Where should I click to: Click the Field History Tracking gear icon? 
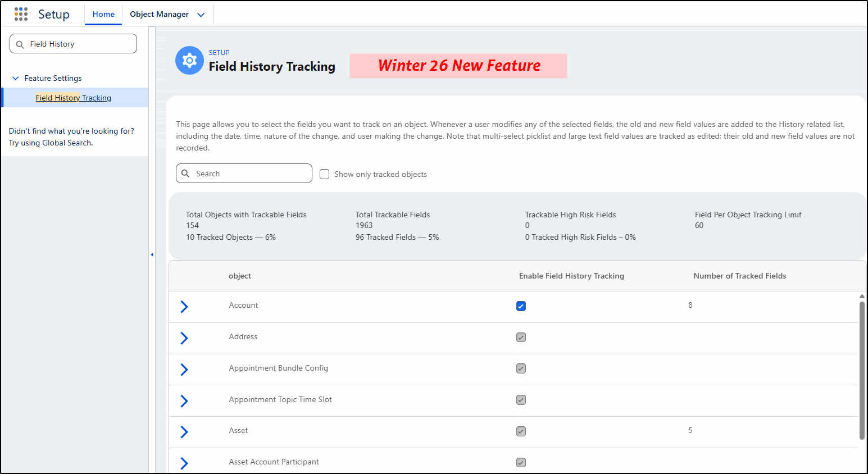(189, 61)
